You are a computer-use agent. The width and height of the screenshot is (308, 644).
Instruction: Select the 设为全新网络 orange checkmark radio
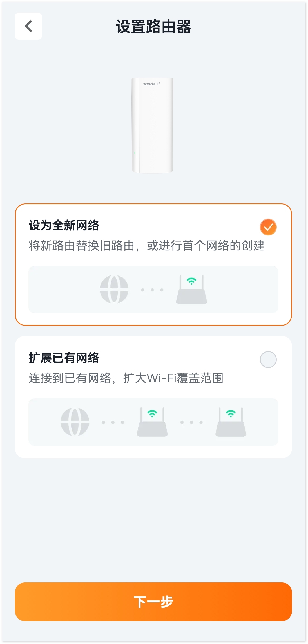tap(268, 227)
